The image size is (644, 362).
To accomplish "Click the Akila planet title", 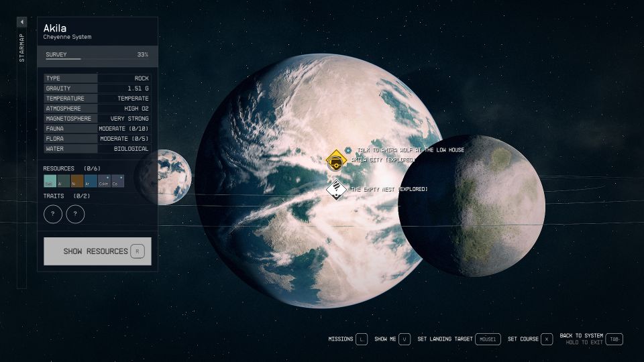I will [x=55, y=28].
